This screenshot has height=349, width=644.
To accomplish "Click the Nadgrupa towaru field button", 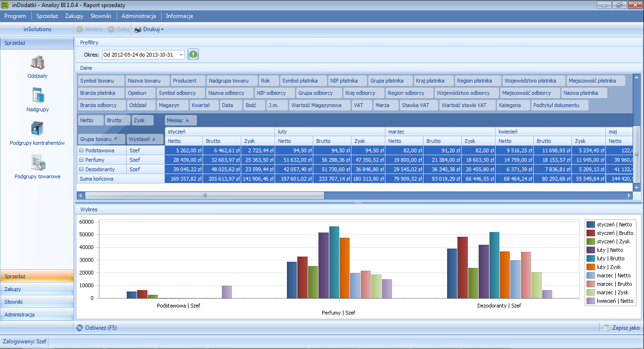I will [x=232, y=81].
